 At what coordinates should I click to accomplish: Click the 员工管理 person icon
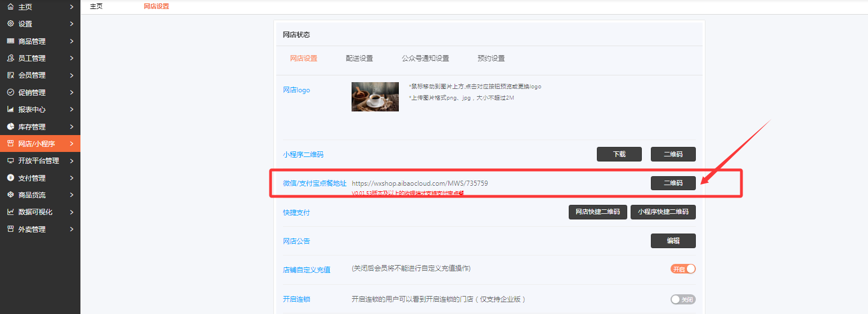10,58
